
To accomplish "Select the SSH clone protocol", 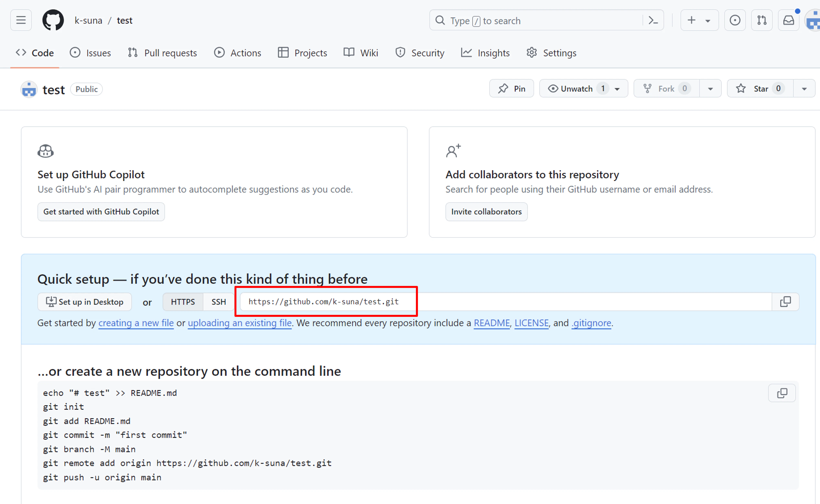I will tap(219, 302).
